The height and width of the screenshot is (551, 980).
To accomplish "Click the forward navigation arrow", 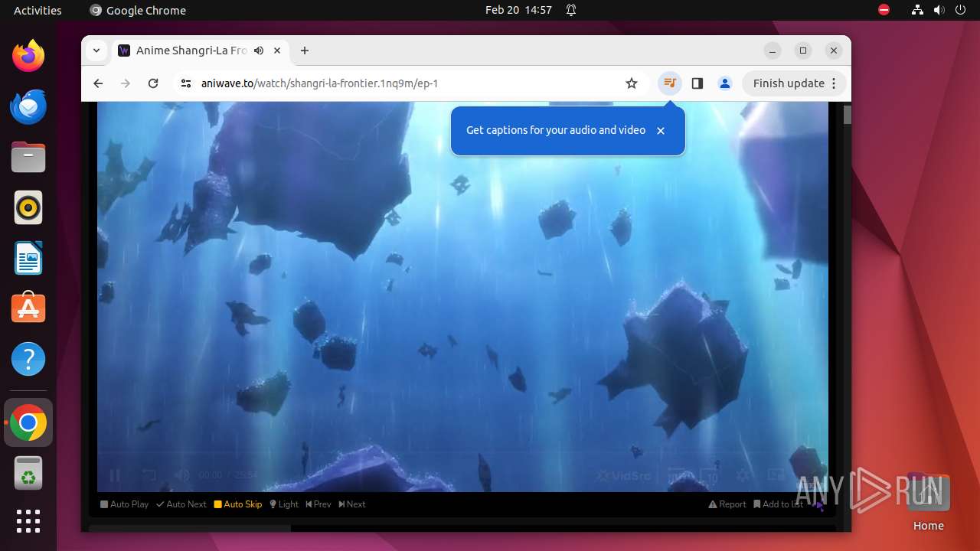I will [x=126, y=83].
